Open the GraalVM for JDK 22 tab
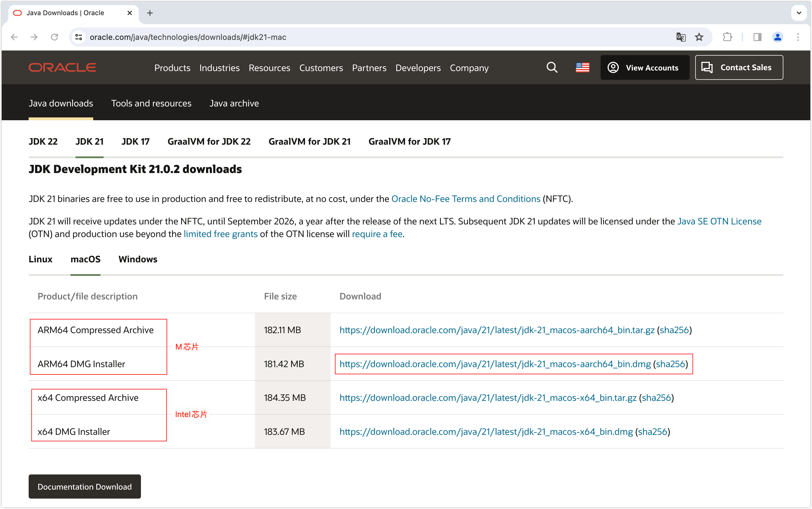Screen dimensions: 812x509 click(209, 141)
